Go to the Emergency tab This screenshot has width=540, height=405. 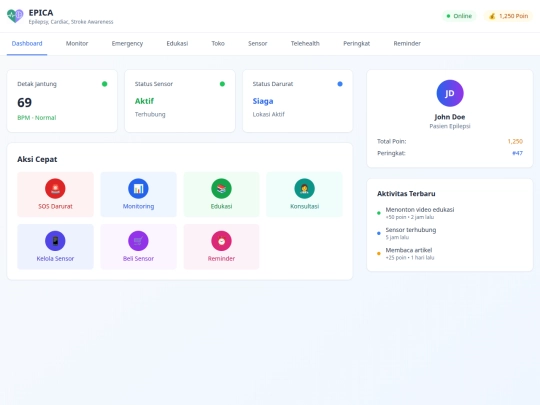[127, 43]
